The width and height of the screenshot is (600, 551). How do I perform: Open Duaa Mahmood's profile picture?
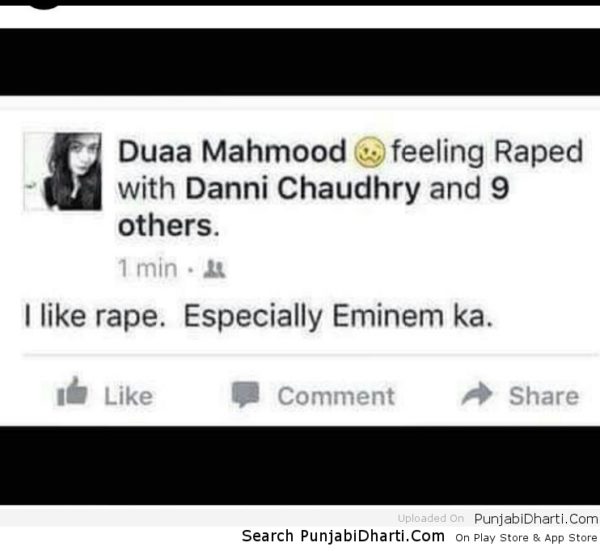(x=63, y=171)
